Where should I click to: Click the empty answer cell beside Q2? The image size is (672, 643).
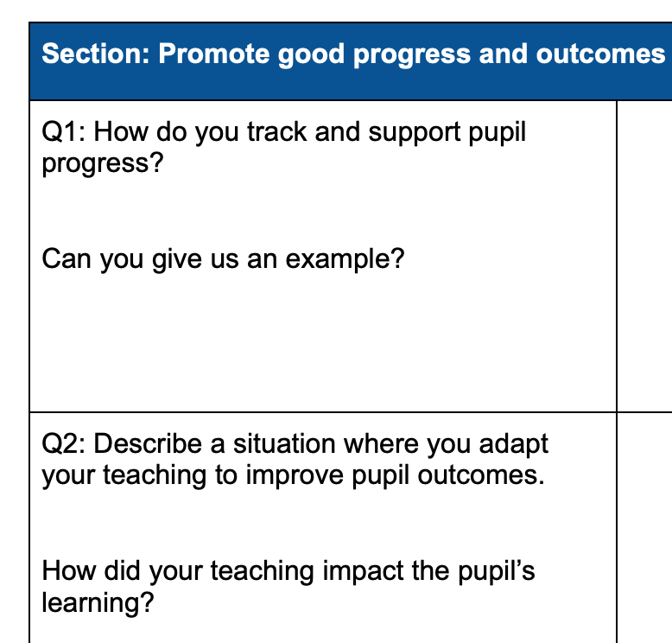click(x=644, y=527)
